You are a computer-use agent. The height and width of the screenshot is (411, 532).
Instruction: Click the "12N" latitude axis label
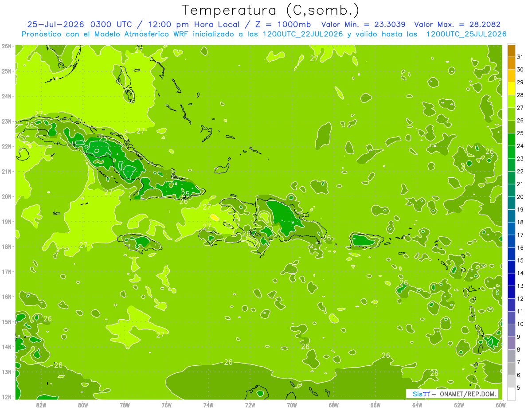6,397
